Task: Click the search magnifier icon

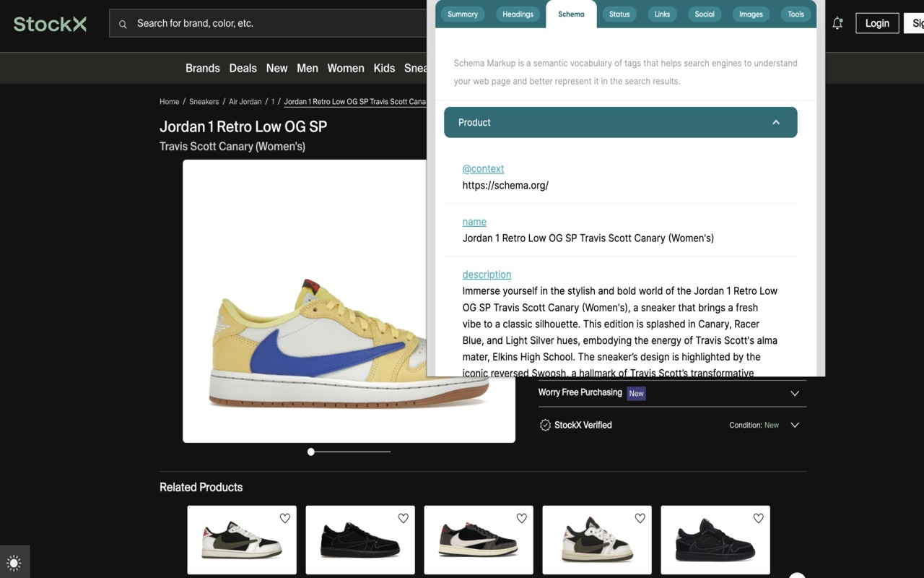Action: [123, 24]
